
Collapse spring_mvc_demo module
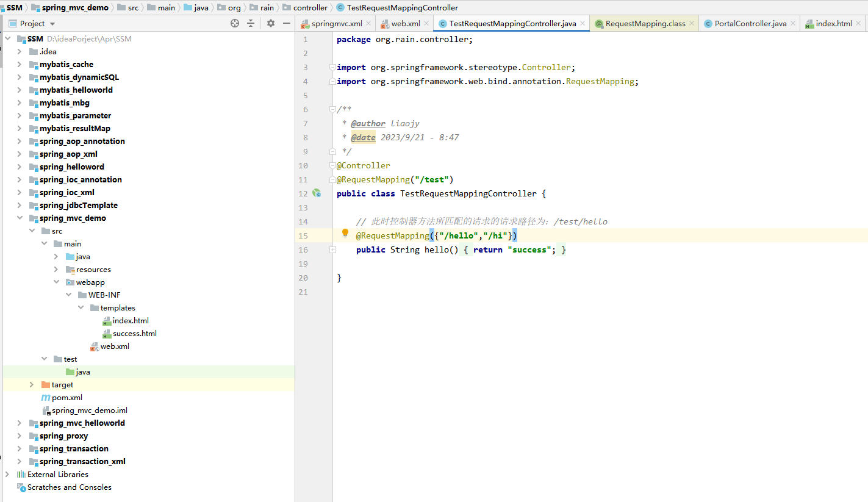(x=20, y=218)
